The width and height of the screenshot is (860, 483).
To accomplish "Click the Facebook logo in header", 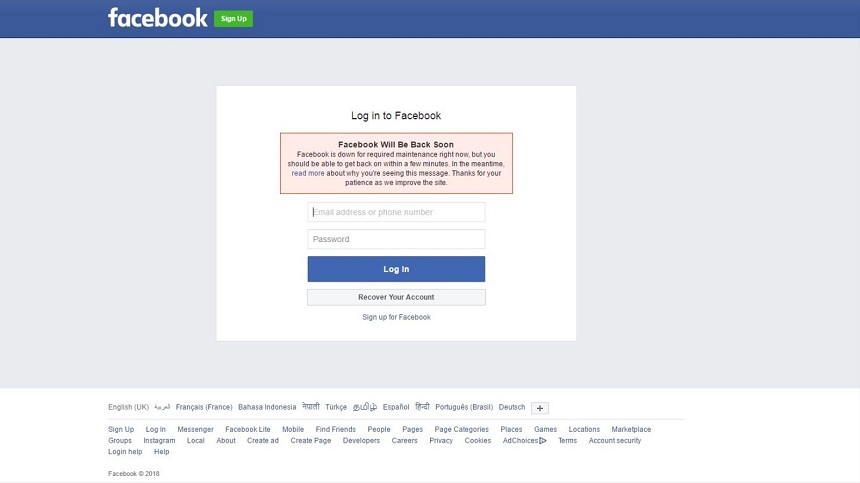I will 157,18.
